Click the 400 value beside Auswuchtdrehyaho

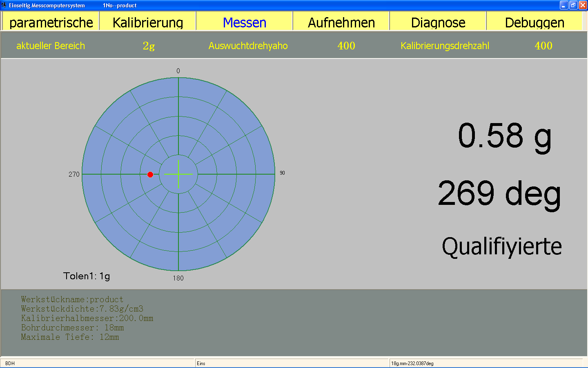coord(346,46)
